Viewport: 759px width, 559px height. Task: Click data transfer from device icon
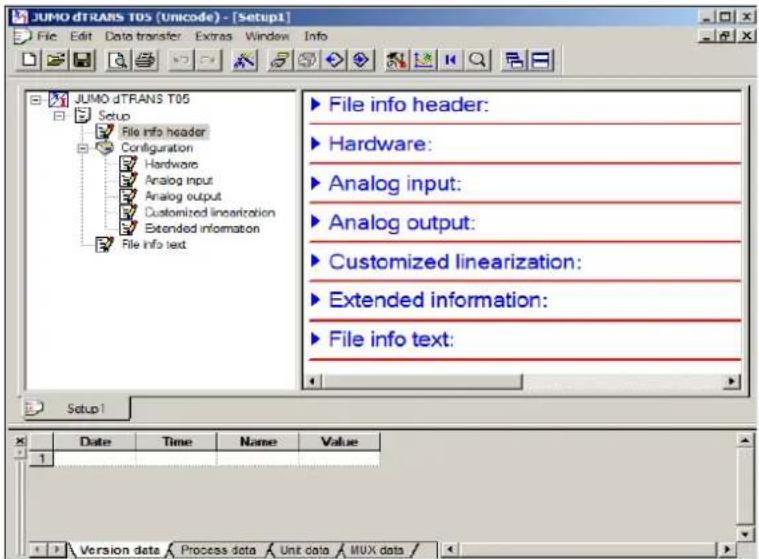click(307, 60)
